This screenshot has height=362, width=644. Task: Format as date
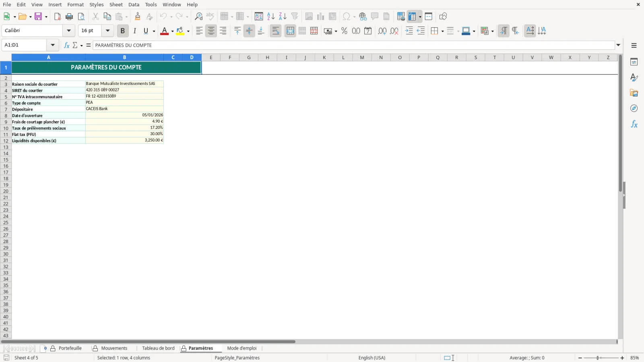[368, 31]
